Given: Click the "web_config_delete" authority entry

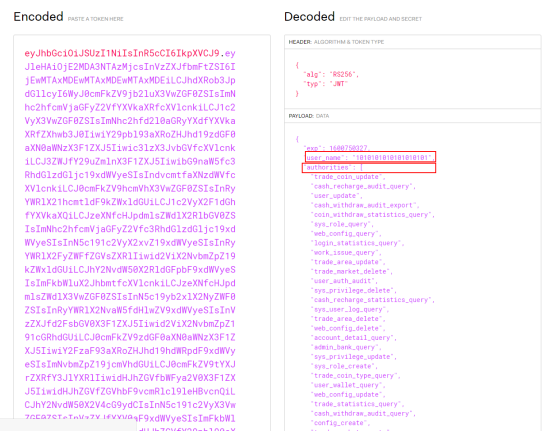Looking at the screenshot, I should 348,329.
